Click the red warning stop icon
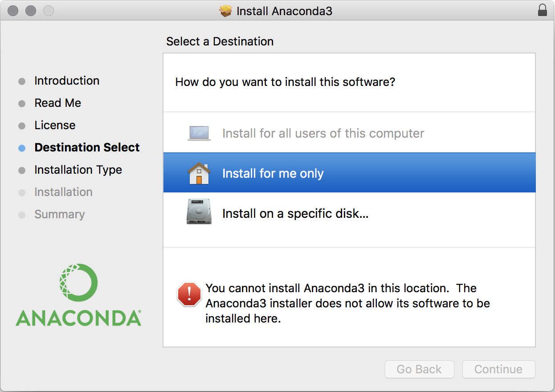Screen dimensions: 555x392 (x=189, y=295)
